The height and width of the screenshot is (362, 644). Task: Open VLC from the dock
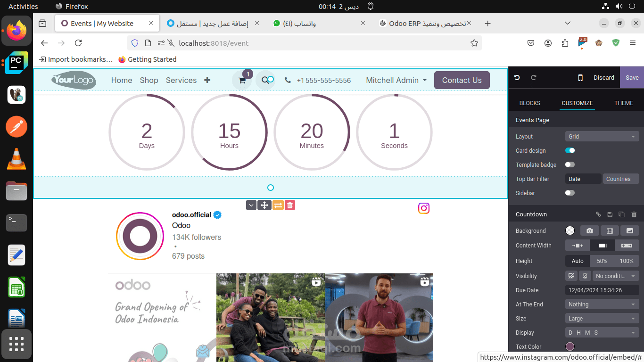click(17, 159)
